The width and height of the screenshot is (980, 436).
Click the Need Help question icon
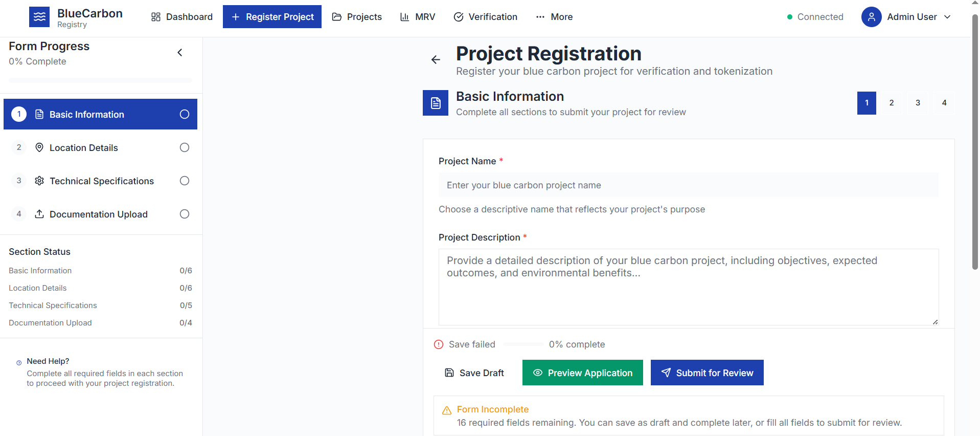tap(19, 363)
